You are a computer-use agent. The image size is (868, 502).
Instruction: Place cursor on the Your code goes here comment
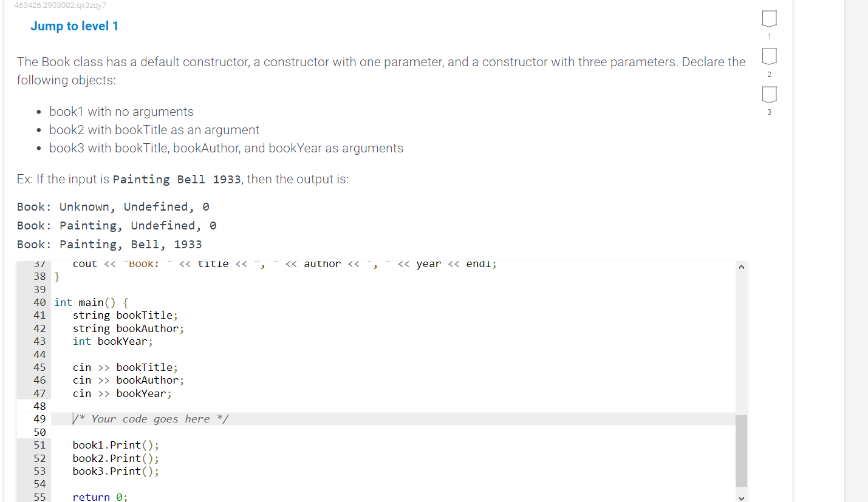coord(149,419)
